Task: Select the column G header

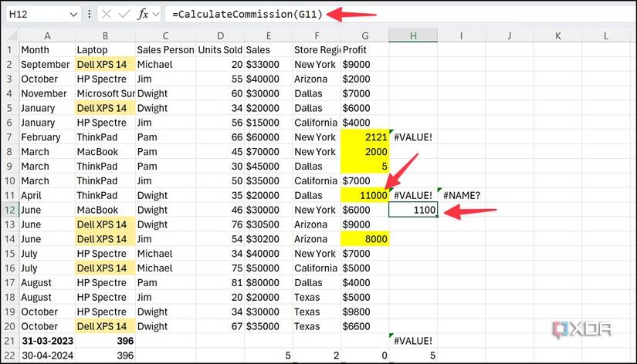Action: pos(364,35)
